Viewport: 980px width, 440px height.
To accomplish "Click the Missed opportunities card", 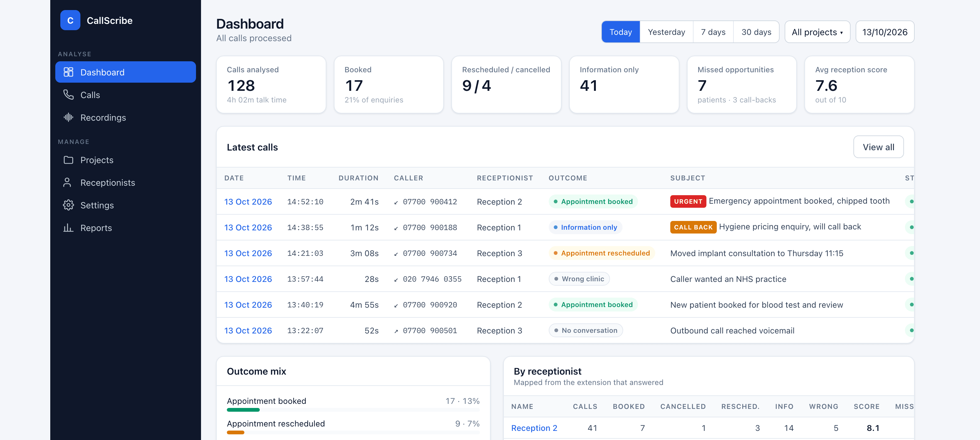I will coord(742,85).
